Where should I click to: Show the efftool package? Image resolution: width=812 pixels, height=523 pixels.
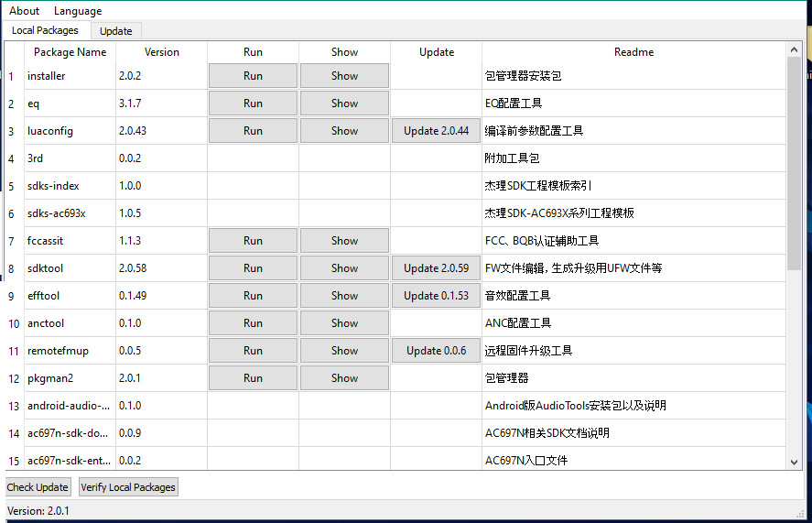[x=344, y=296]
